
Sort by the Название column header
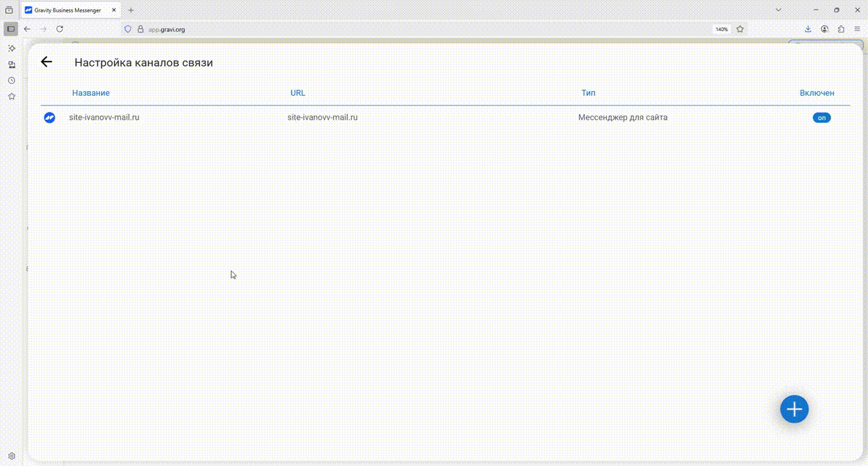(x=91, y=93)
